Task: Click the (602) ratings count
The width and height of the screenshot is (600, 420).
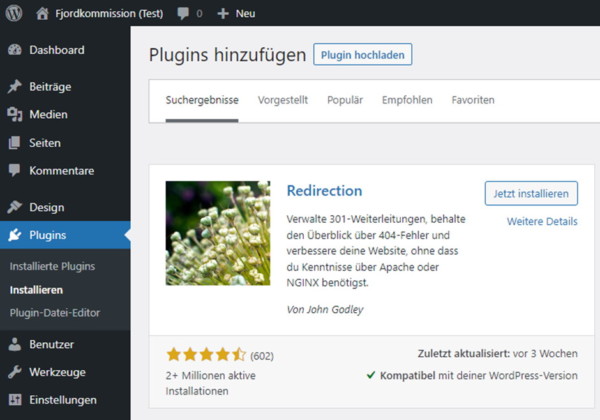Action: tap(262, 356)
